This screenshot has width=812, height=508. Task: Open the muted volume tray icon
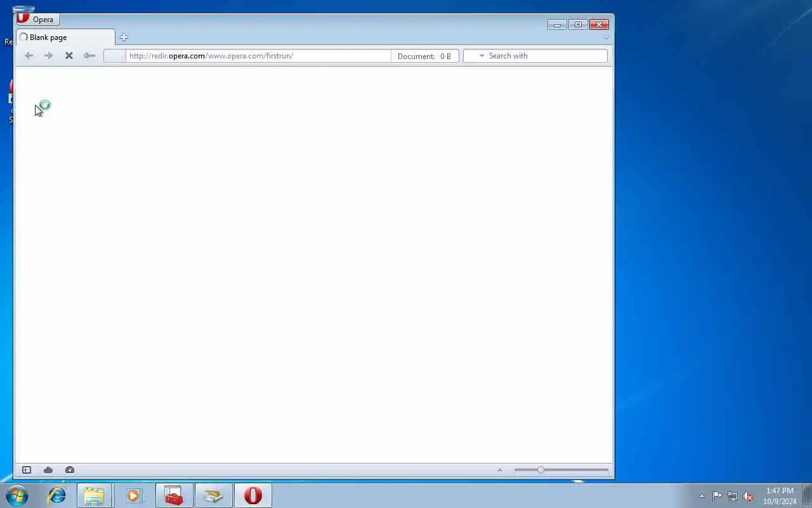pos(748,496)
